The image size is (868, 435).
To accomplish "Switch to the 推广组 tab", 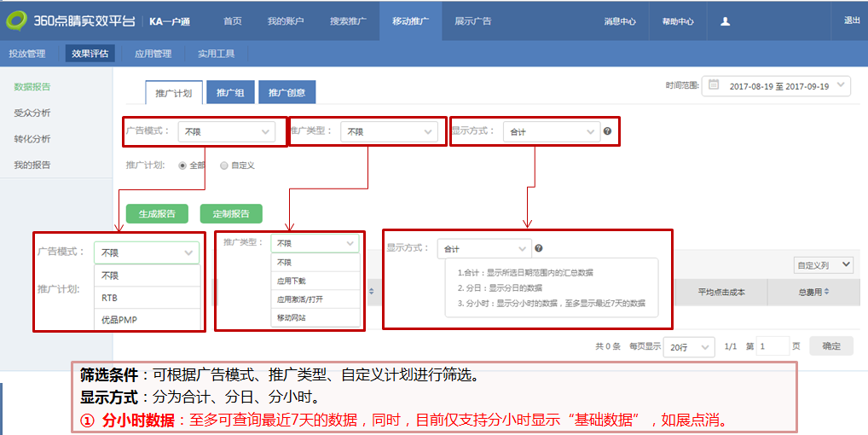I will point(230,92).
